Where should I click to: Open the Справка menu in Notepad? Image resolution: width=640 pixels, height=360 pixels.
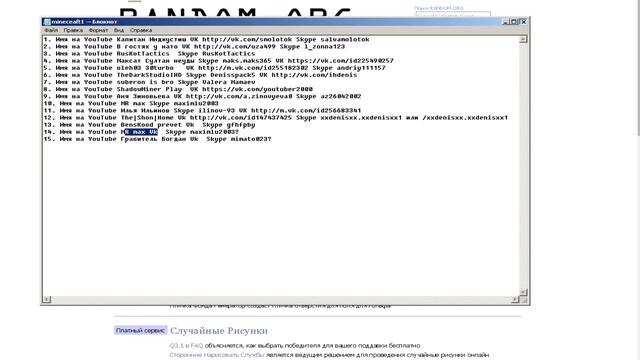pos(141,30)
